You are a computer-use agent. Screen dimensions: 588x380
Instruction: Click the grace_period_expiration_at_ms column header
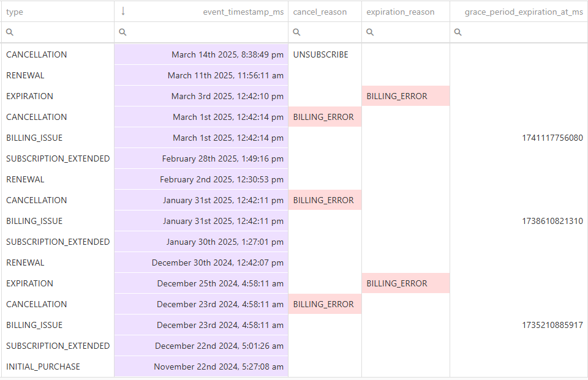(x=524, y=12)
